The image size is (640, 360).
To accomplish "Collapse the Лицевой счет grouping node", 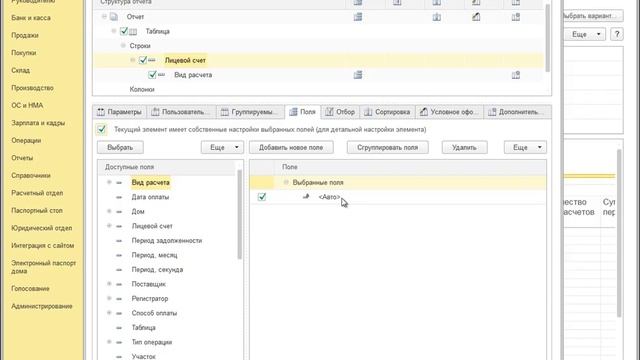I will [x=133, y=60].
